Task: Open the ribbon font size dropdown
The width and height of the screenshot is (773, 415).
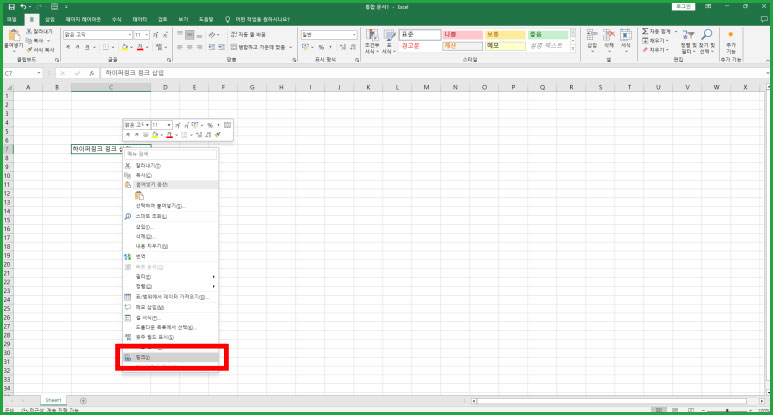Action: point(147,35)
